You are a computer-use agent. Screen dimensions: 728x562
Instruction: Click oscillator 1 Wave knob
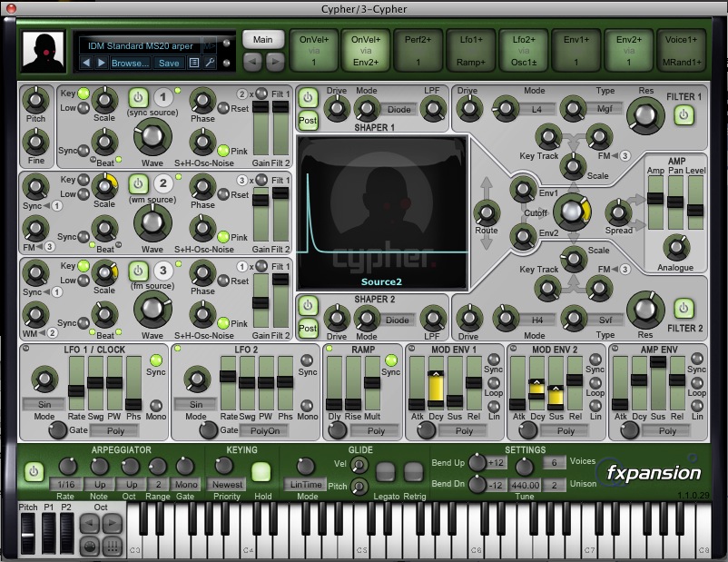(152, 137)
